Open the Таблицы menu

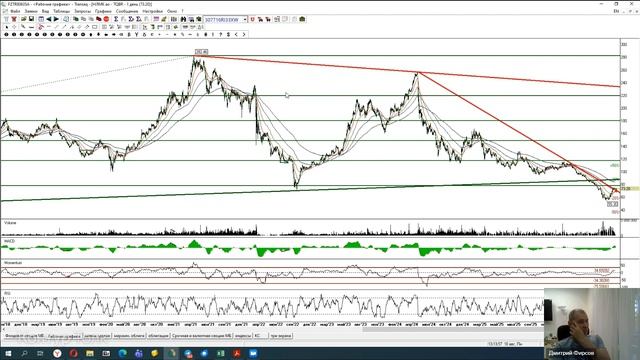(62, 11)
